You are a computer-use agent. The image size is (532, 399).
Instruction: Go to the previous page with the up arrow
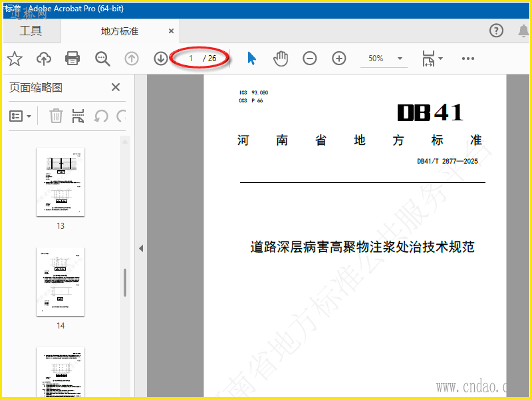pos(132,59)
